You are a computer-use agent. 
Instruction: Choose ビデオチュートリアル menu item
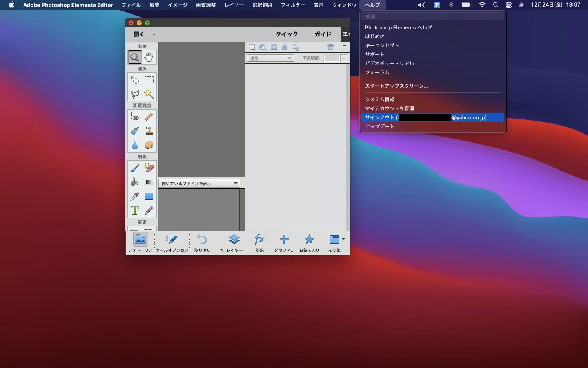(433, 63)
